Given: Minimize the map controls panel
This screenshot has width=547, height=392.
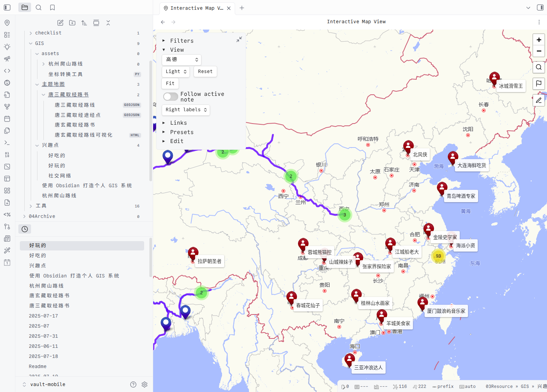Looking at the screenshot, I should click(239, 39).
